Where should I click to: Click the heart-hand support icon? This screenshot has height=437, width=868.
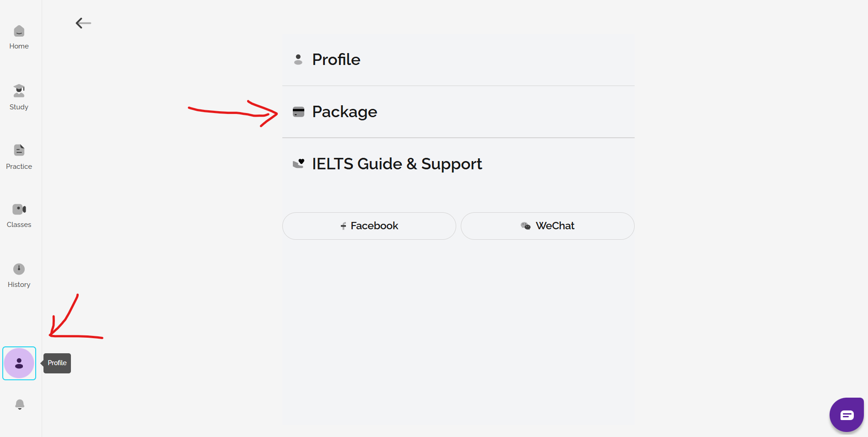tap(298, 163)
